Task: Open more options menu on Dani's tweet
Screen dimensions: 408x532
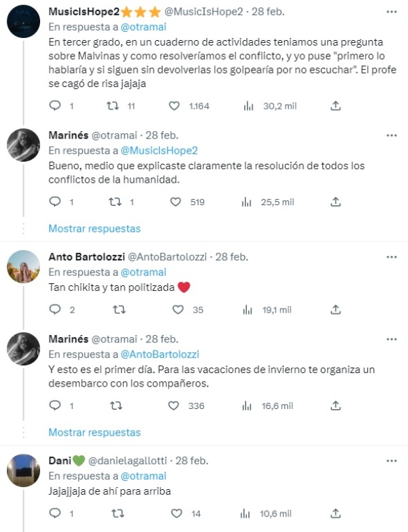Action: click(392, 460)
